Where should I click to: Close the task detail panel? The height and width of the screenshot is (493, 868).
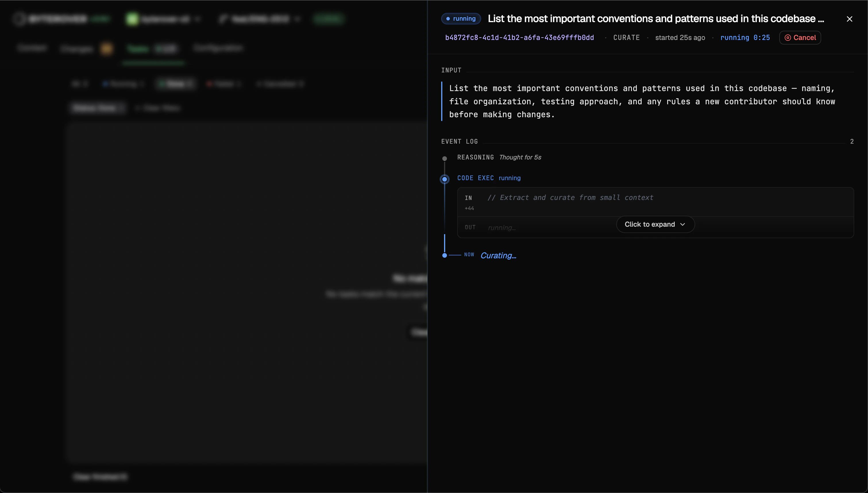coord(849,19)
